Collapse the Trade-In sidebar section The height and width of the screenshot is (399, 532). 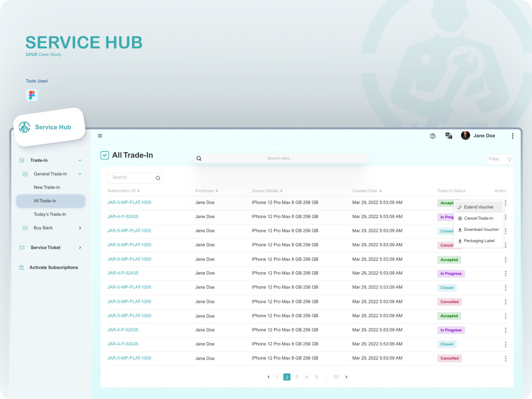(x=80, y=161)
